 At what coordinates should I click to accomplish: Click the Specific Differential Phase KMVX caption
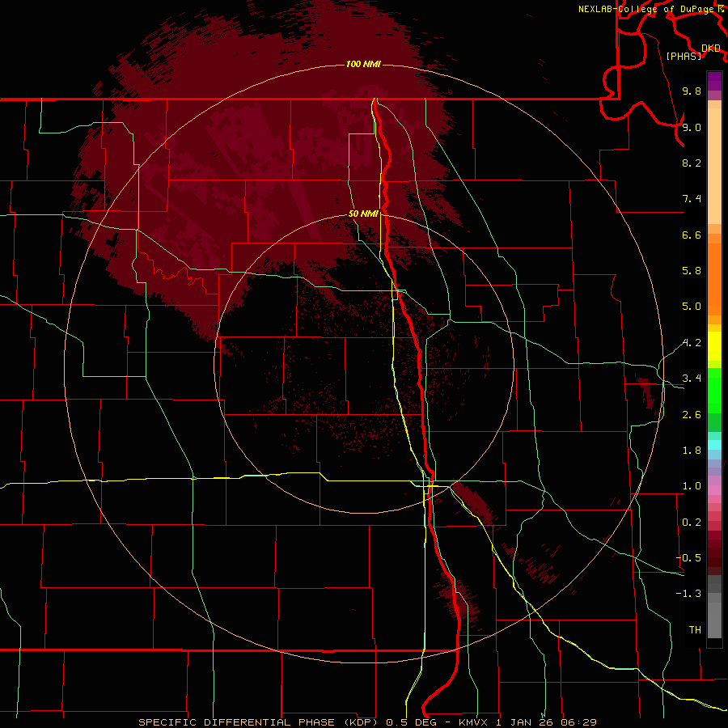367,722
